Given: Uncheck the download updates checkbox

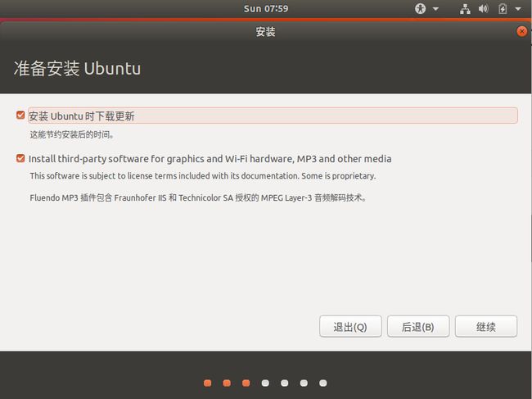Looking at the screenshot, I should (20, 116).
